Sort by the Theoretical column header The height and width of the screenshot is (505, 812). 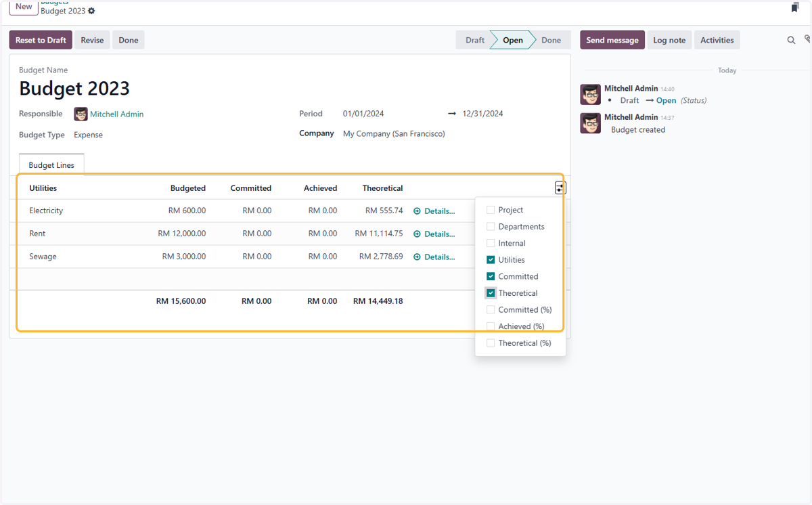382,188
